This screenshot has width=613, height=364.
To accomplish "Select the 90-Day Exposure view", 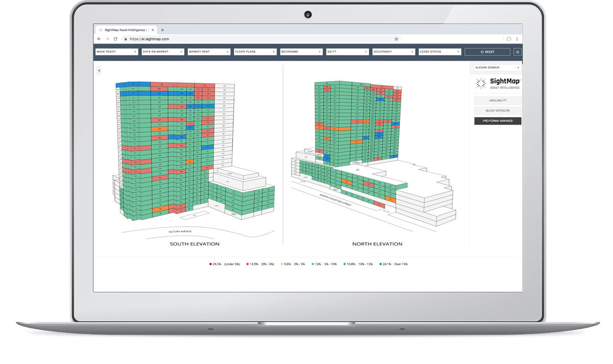I will [x=498, y=111].
